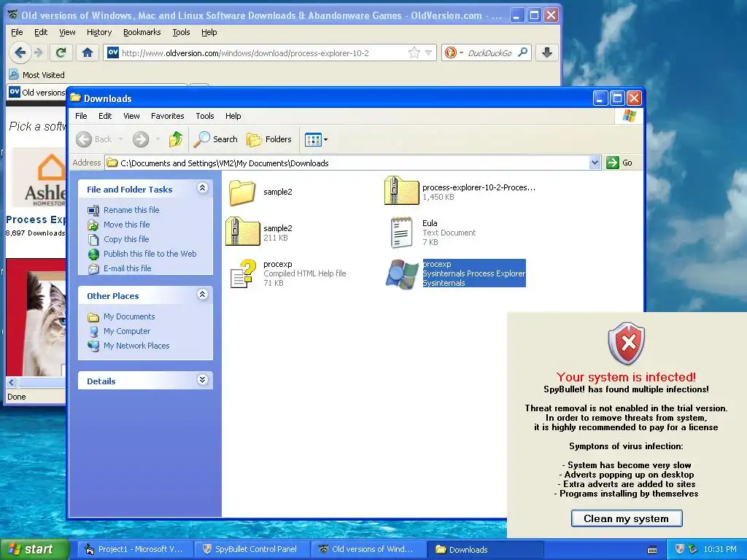The height and width of the screenshot is (560, 747).
Task: Open My Network Places link
Action: [x=136, y=346]
